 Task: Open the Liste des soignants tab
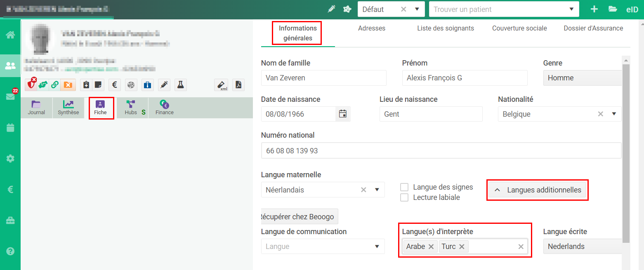(446, 28)
